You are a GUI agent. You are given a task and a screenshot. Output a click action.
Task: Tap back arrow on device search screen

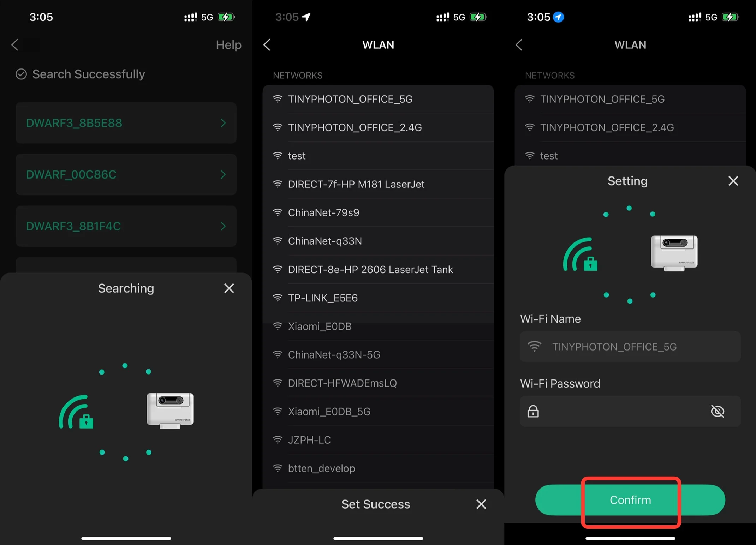(x=15, y=45)
